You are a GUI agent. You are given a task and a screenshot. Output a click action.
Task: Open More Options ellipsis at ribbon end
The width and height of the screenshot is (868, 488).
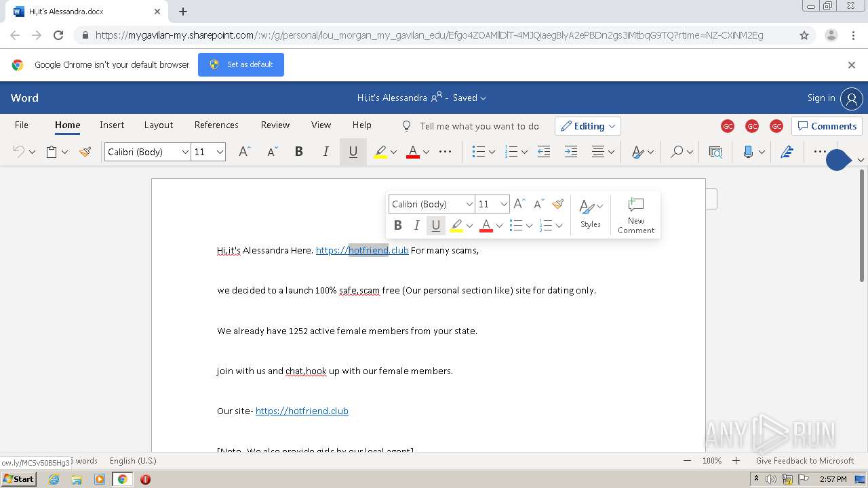click(820, 152)
